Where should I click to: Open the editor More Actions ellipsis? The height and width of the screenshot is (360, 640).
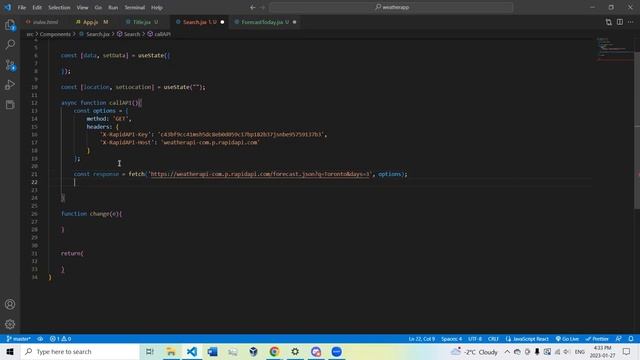coord(631,22)
